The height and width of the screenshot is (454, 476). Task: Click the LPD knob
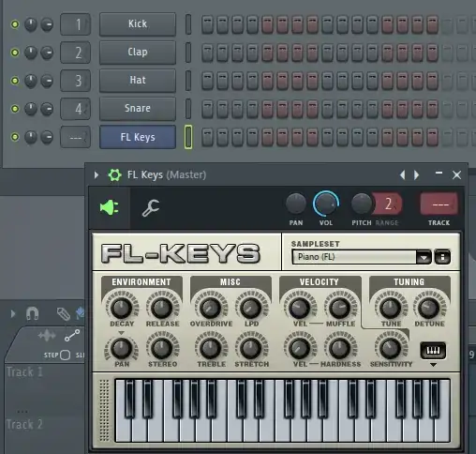251,308
